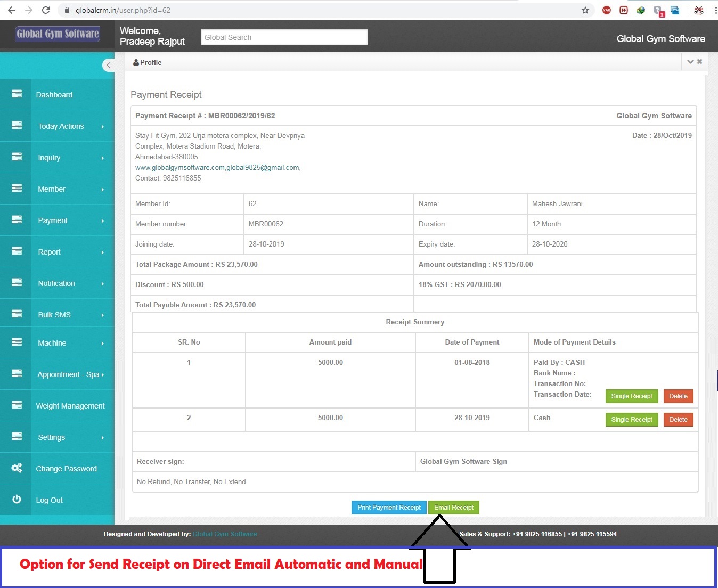
Task: Click the Notification sidebar icon
Action: pyautogui.click(x=16, y=283)
